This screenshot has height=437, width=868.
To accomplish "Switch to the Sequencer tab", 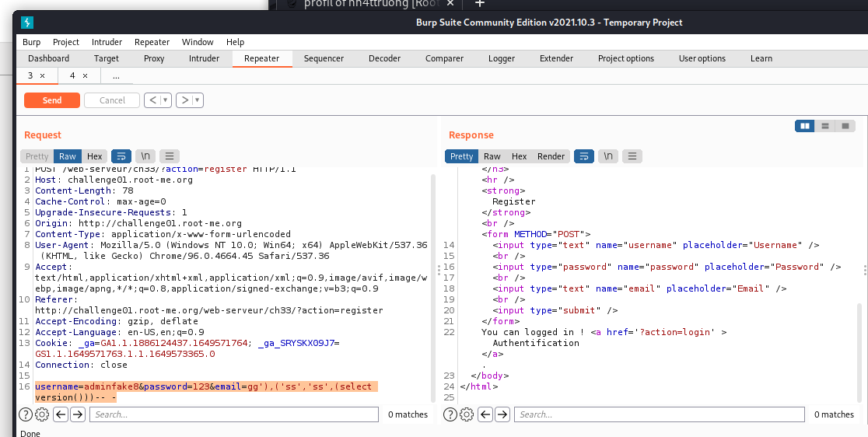I will (x=324, y=58).
